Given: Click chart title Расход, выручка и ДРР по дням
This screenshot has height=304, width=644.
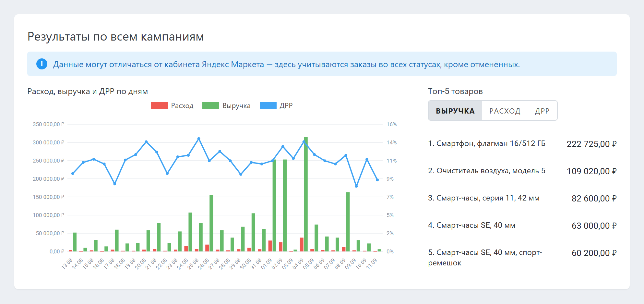Looking at the screenshot, I should pyautogui.click(x=88, y=91).
